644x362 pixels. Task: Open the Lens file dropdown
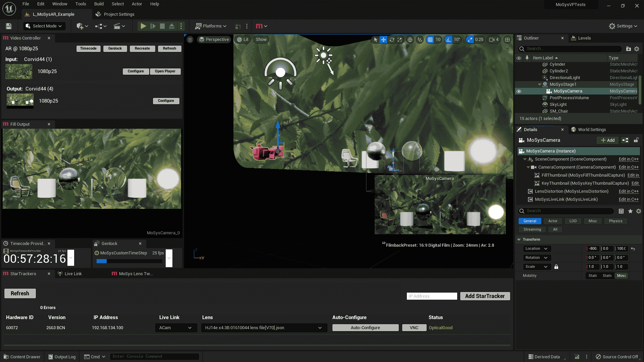pos(264,328)
